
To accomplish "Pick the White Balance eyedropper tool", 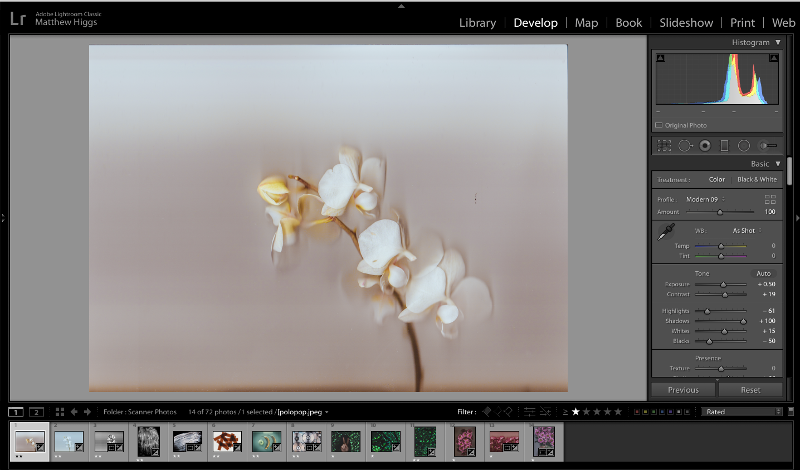I will tap(665, 233).
